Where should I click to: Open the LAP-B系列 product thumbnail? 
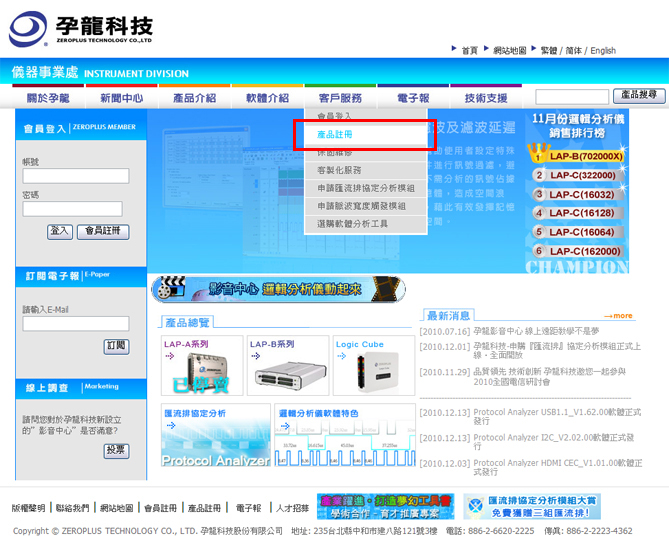pyautogui.click(x=288, y=366)
